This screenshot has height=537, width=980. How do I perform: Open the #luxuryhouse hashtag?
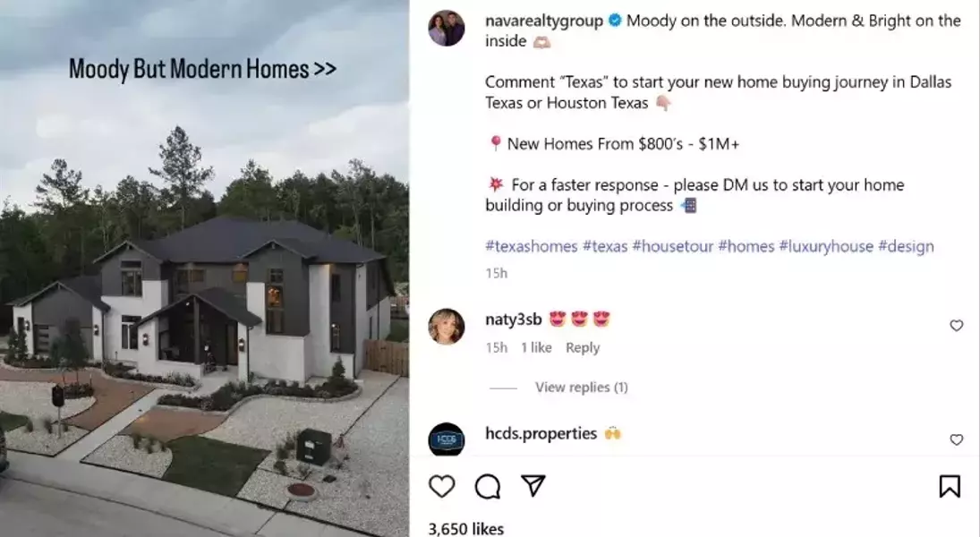point(826,246)
